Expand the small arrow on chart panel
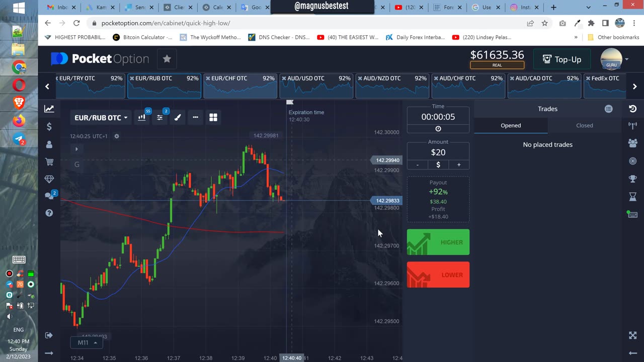Screen dimensions: 644x362 [x=76, y=149]
